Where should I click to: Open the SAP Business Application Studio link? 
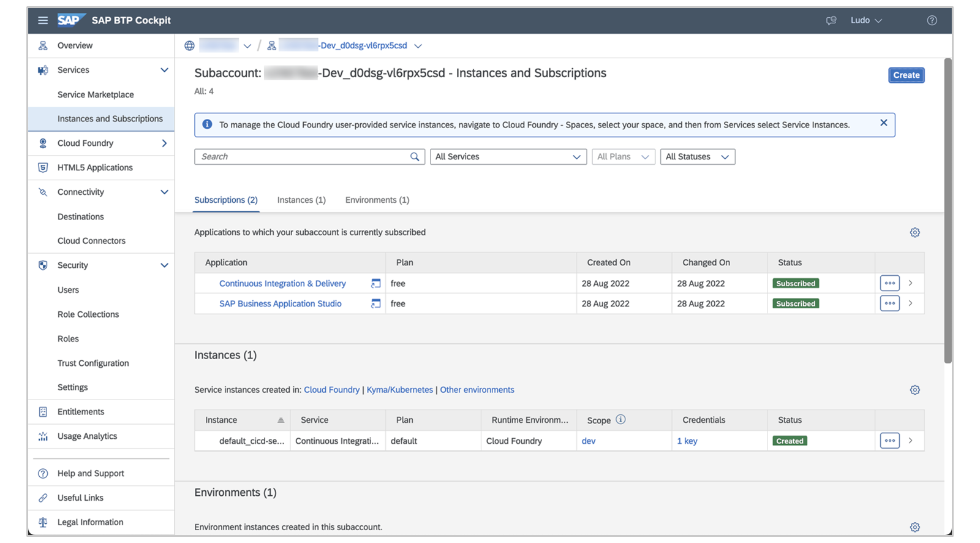point(281,303)
